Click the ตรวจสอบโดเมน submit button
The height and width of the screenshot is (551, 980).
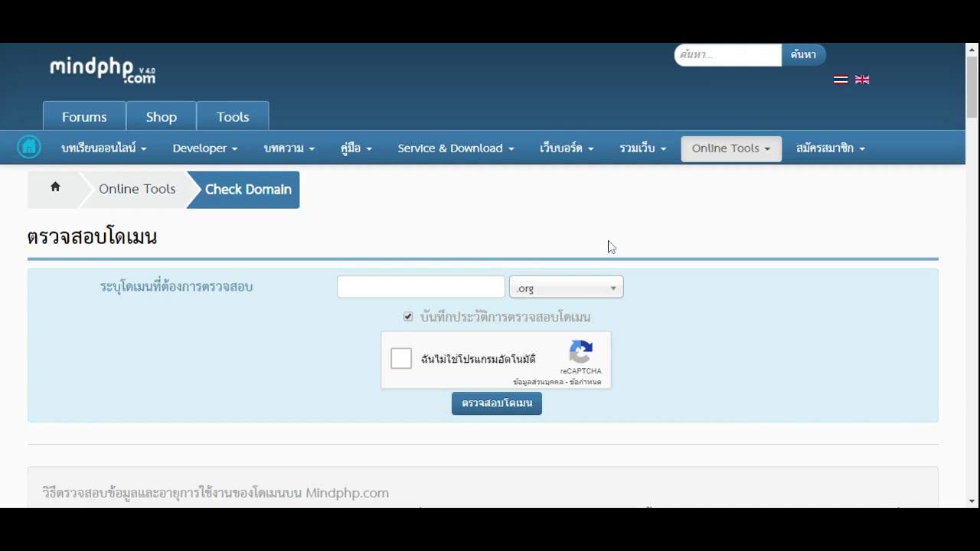[497, 403]
